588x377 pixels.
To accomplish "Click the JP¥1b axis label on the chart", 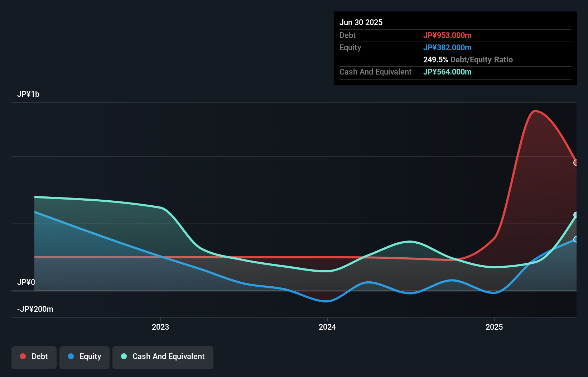I will [29, 94].
